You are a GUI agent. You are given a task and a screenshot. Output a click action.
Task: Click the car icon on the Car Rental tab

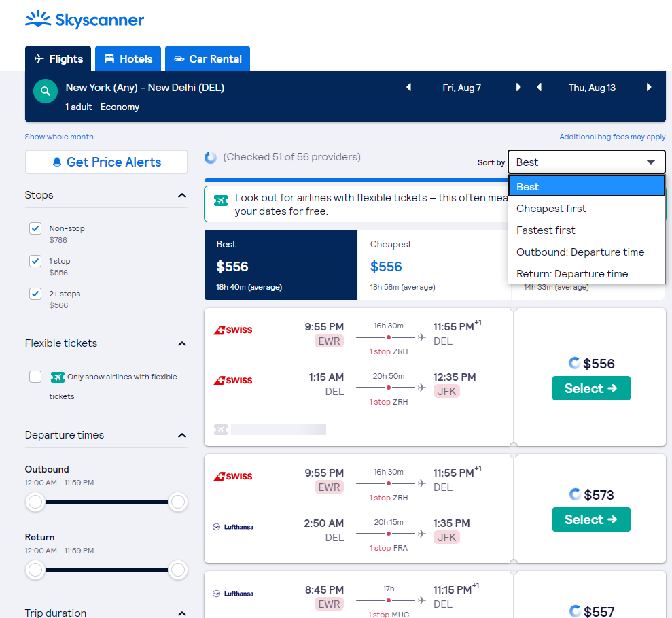point(179,58)
